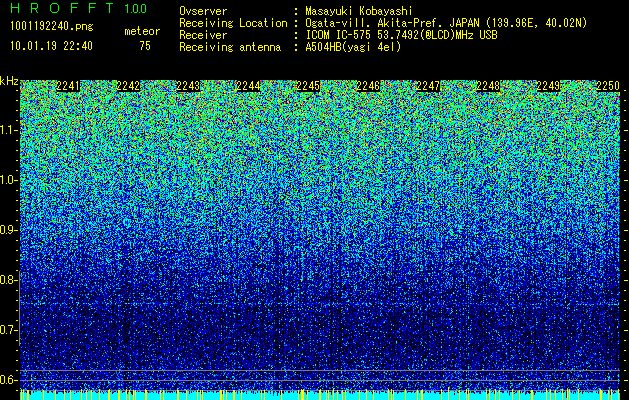
Task: Click the date stamp 10.01.19 22:40
Action: point(51,46)
